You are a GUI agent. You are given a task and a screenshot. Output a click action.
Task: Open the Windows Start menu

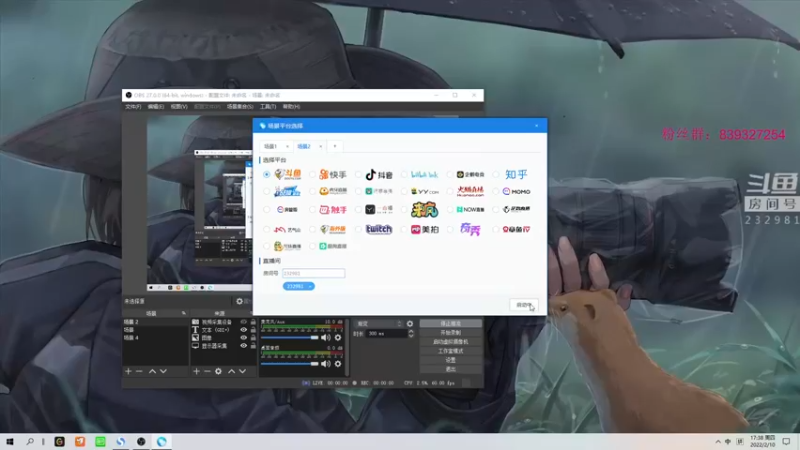[10, 441]
